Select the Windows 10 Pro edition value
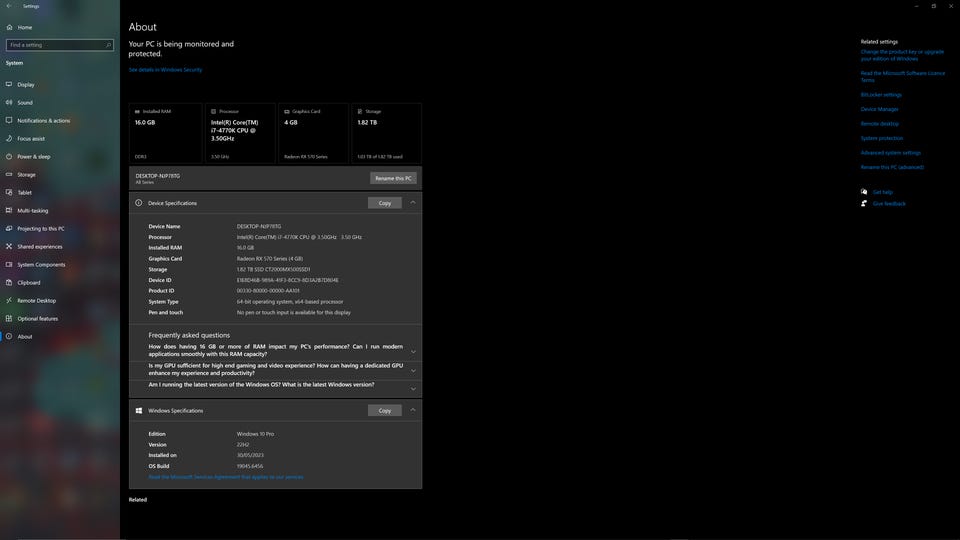 pos(255,434)
